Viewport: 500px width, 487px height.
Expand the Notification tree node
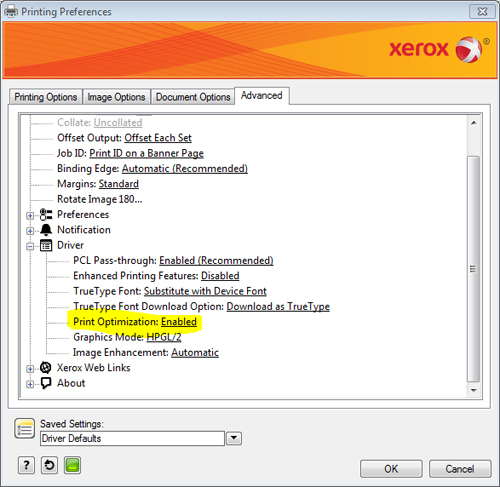click(30, 231)
